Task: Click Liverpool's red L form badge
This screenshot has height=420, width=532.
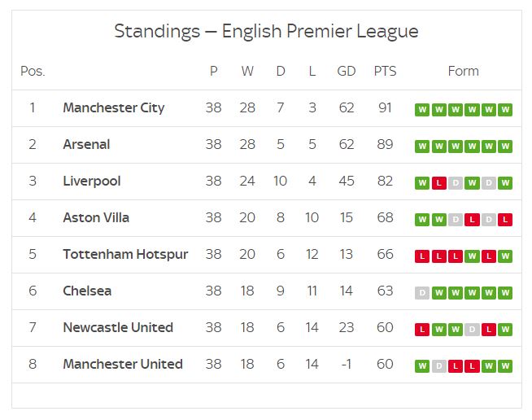Action: tap(438, 183)
